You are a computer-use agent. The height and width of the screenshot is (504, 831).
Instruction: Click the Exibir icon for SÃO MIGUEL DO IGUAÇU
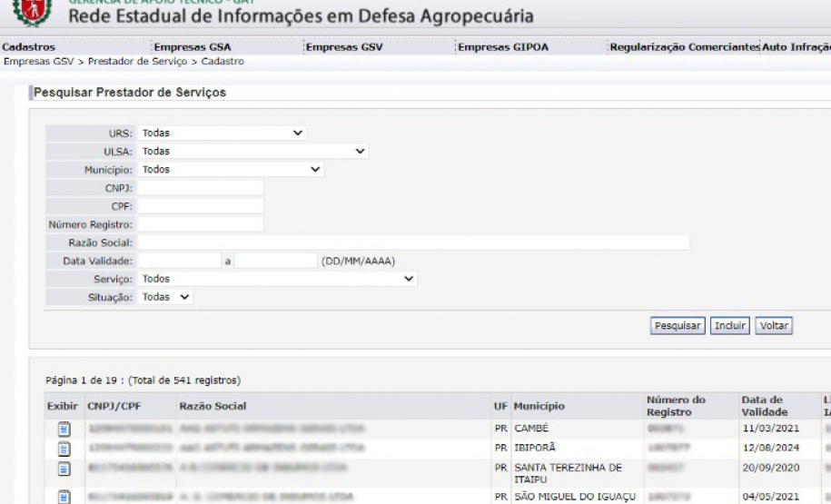(64, 496)
